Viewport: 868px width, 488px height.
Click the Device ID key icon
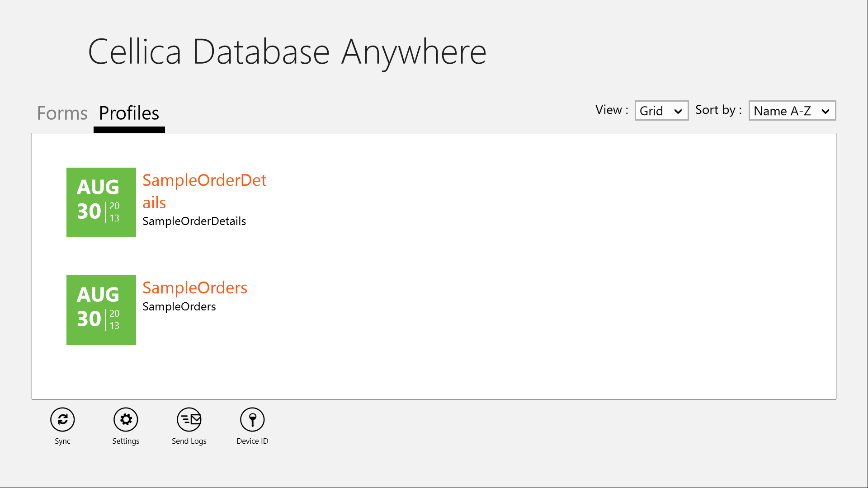pos(252,419)
